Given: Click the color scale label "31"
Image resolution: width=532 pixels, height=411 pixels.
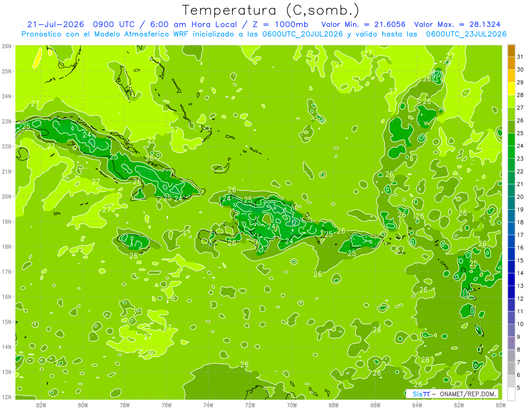Looking at the screenshot, I should coord(520,56).
